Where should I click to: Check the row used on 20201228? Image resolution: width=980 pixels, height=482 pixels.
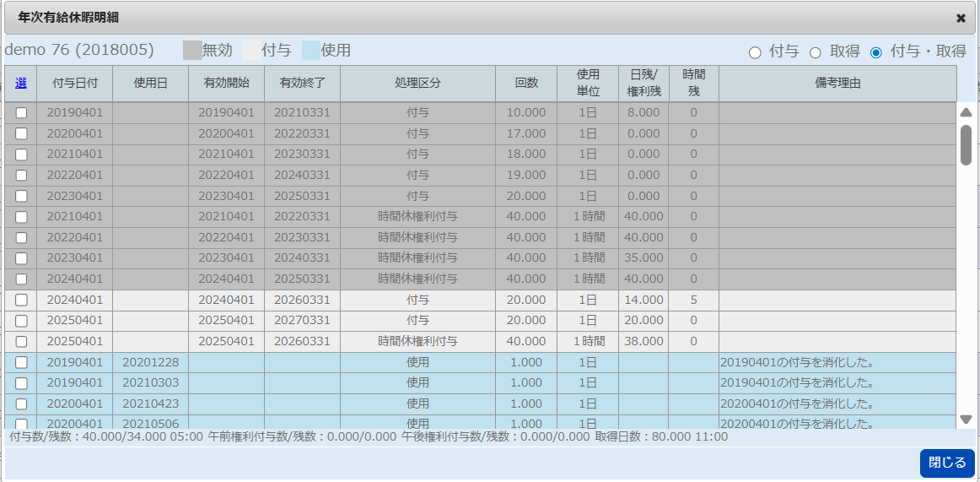(x=21, y=362)
